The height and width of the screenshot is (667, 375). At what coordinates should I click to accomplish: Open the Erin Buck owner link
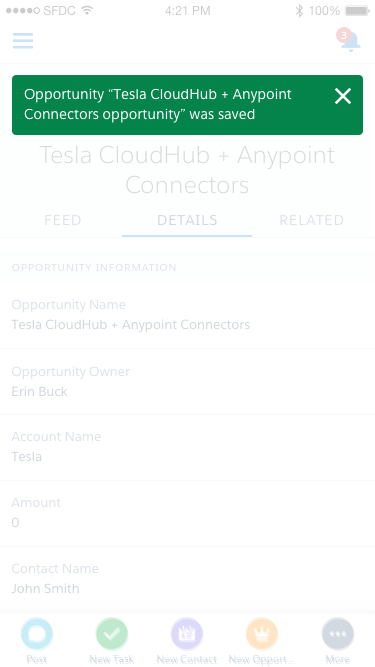tap(39, 391)
